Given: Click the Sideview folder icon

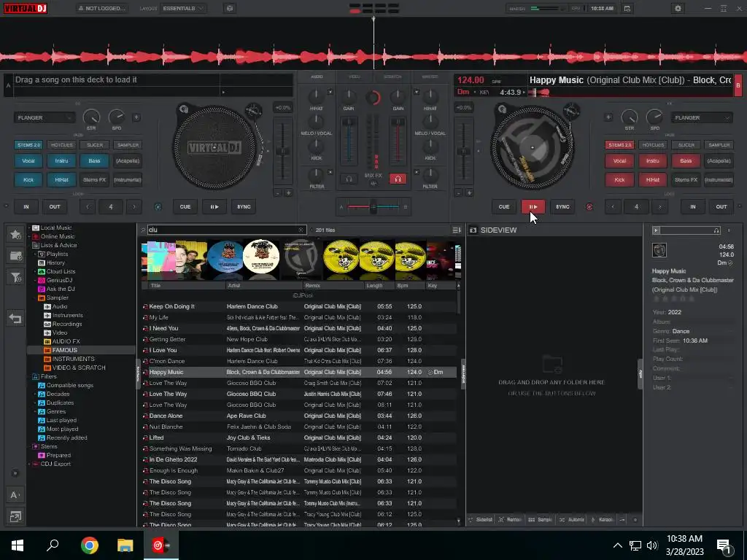Looking at the screenshot, I should pos(473,230).
